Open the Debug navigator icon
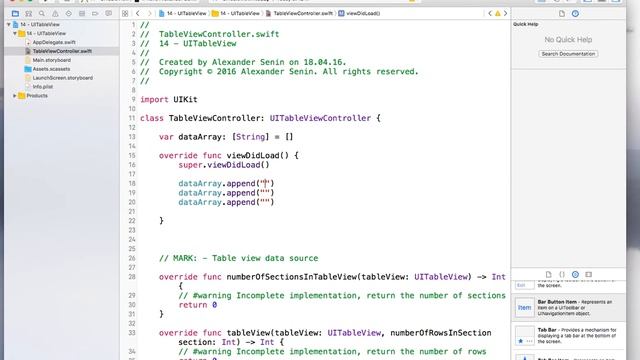This screenshot has height=360, width=640. [x=82, y=13]
